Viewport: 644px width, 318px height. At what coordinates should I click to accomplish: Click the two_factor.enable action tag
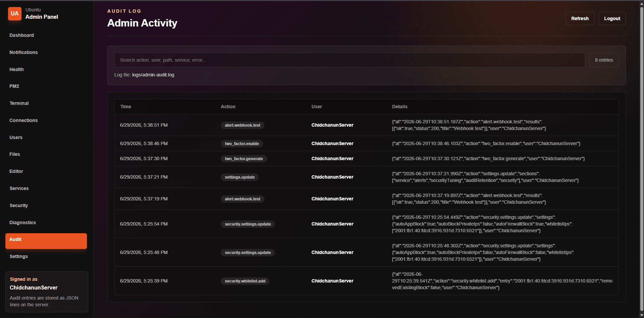pos(242,144)
